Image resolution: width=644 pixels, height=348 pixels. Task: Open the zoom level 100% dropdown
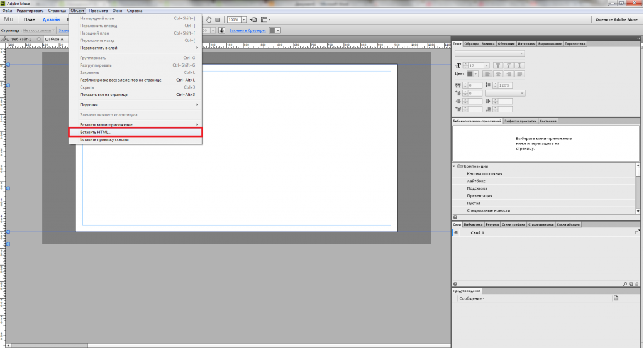pyautogui.click(x=243, y=19)
